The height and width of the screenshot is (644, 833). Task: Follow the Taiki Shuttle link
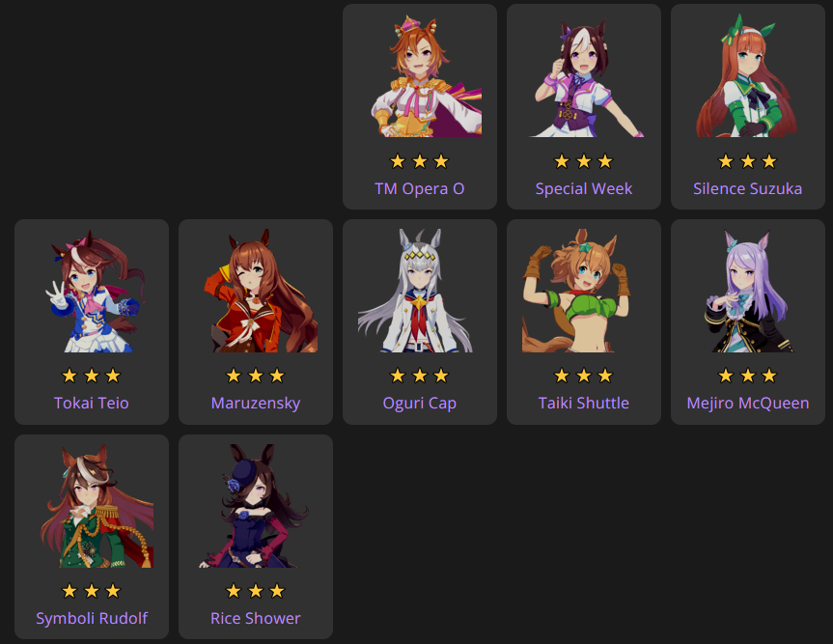click(x=584, y=403)
